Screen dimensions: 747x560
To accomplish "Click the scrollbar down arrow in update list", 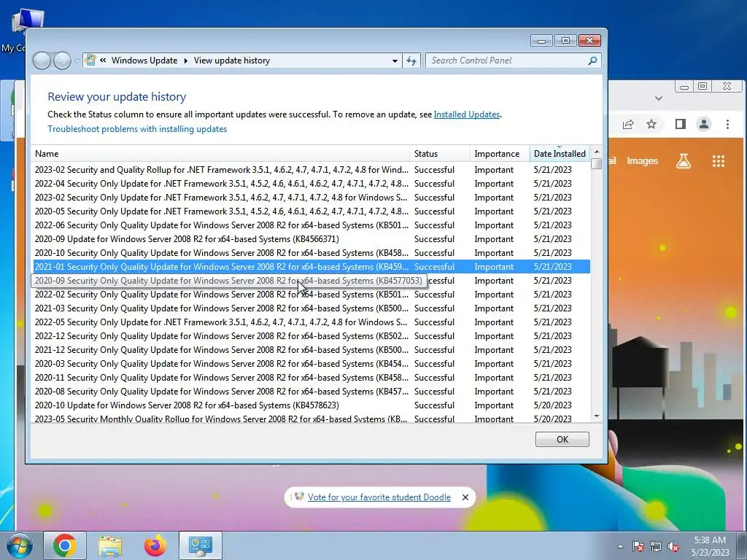I will [x=597, y=416].
